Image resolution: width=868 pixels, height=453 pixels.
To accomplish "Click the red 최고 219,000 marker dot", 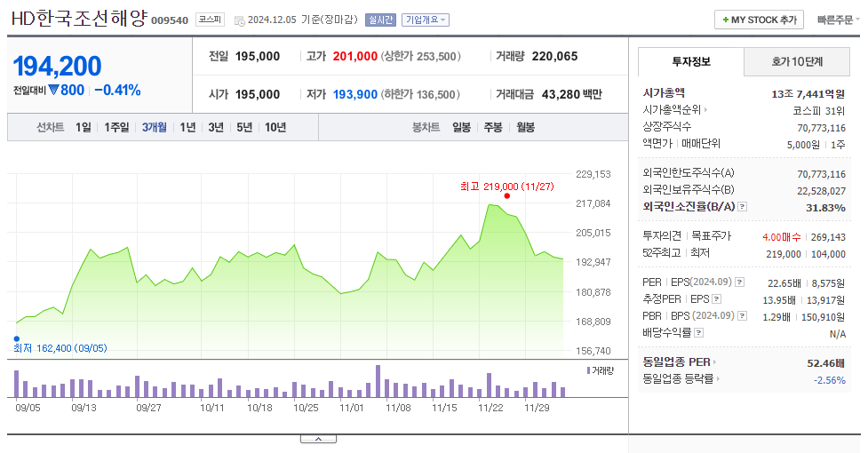I will click(506, 195).
